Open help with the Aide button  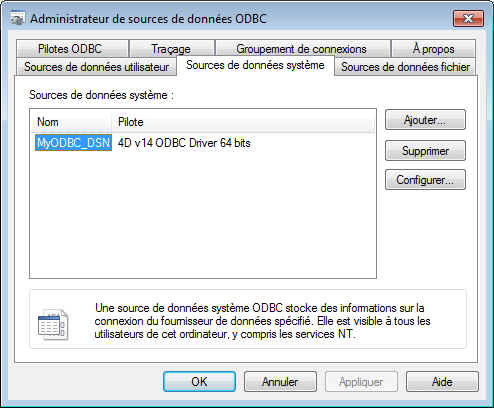442,381
